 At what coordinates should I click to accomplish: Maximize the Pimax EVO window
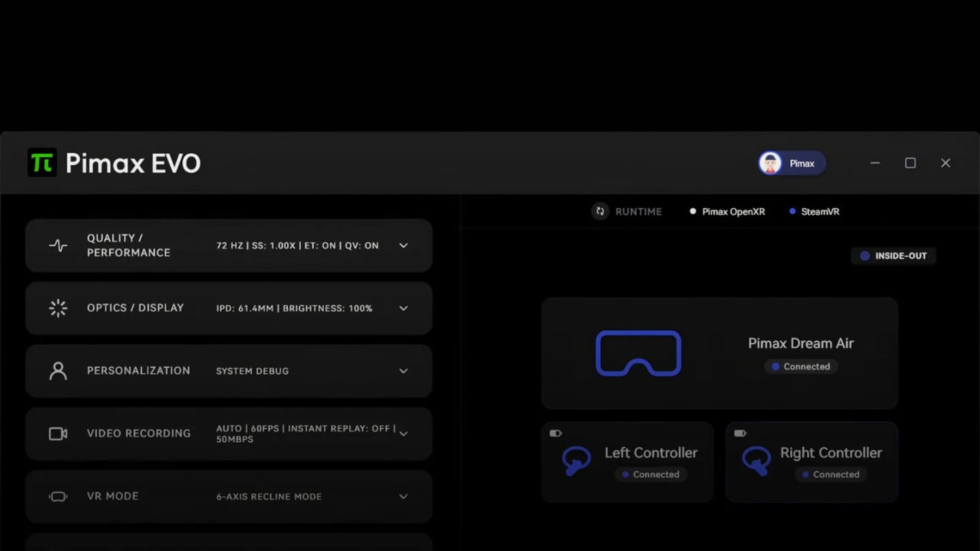click(x=911, y=163)
